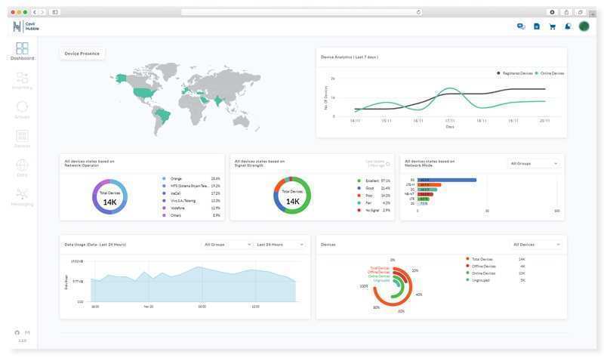Open the Devices section in the sidebar
Screen dimensions: 604x364
point(22,139)
